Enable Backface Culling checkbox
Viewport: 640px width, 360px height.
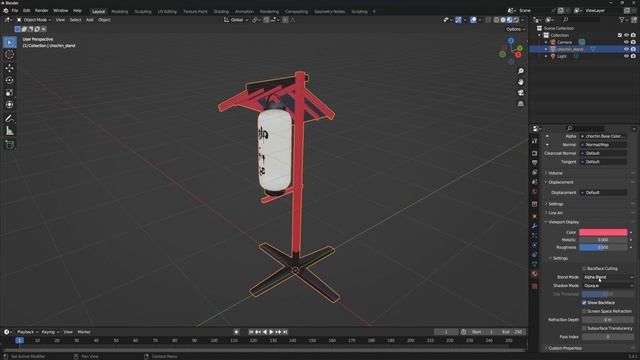coord(584,269)
